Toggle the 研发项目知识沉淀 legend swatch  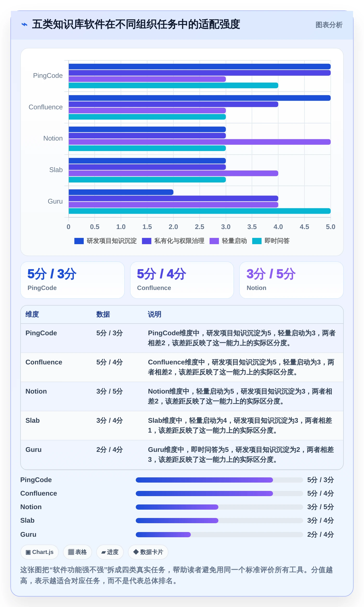79,241
